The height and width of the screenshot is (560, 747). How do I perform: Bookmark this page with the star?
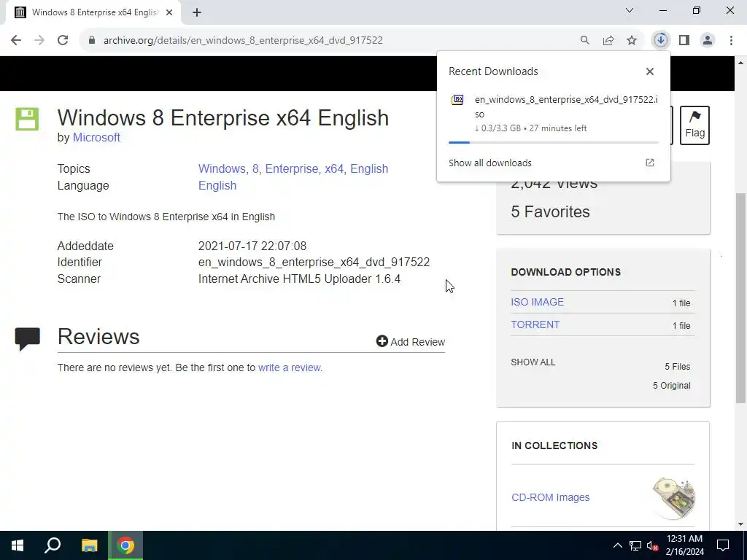632,40
